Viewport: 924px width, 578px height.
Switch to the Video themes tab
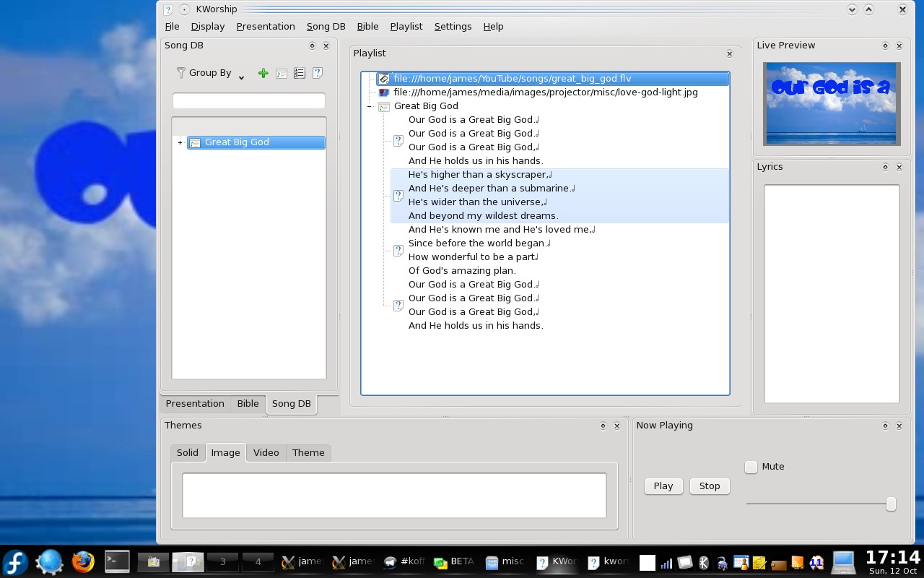[x=266, y=452]
